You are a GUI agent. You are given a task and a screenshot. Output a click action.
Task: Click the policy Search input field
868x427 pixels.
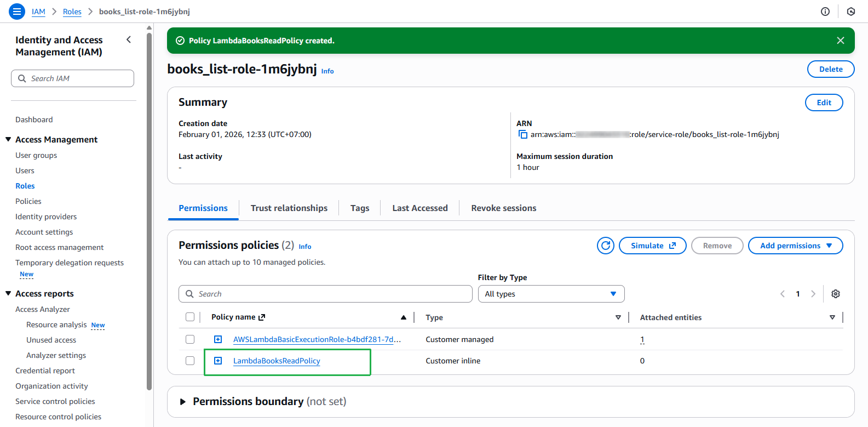325,294
